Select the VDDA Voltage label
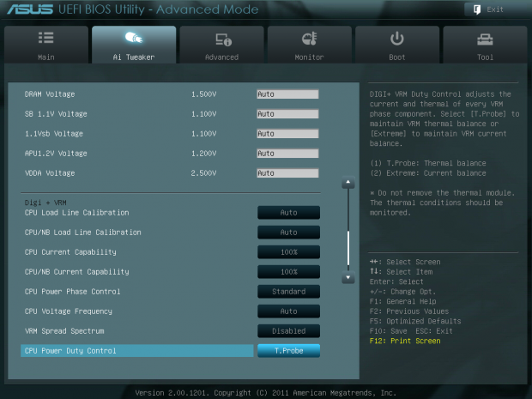532x399 pixels. (50, 173)
